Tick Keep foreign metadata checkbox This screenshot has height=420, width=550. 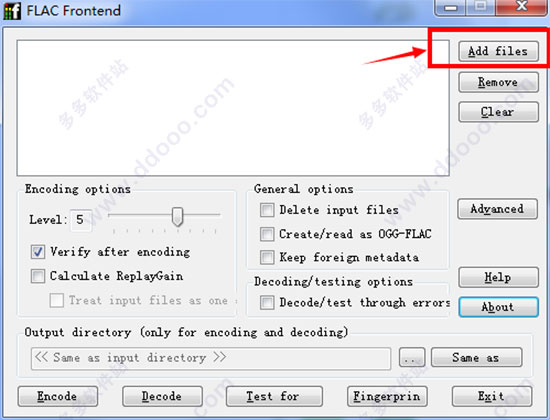click(267, 258)
